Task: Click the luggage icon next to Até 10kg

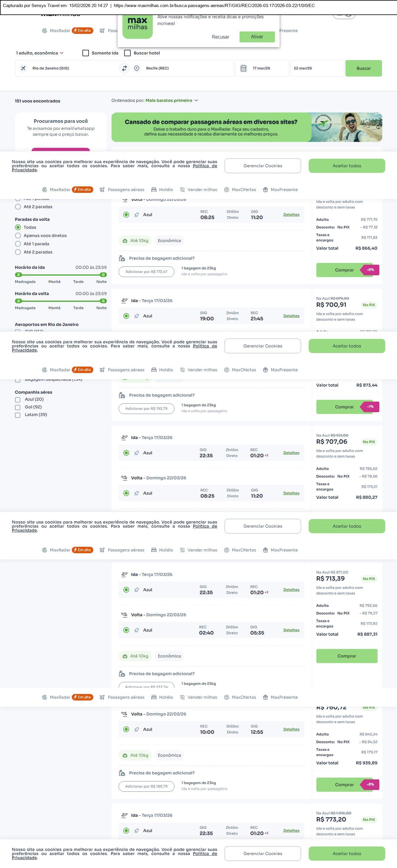Action: click(x=125, y=241)
